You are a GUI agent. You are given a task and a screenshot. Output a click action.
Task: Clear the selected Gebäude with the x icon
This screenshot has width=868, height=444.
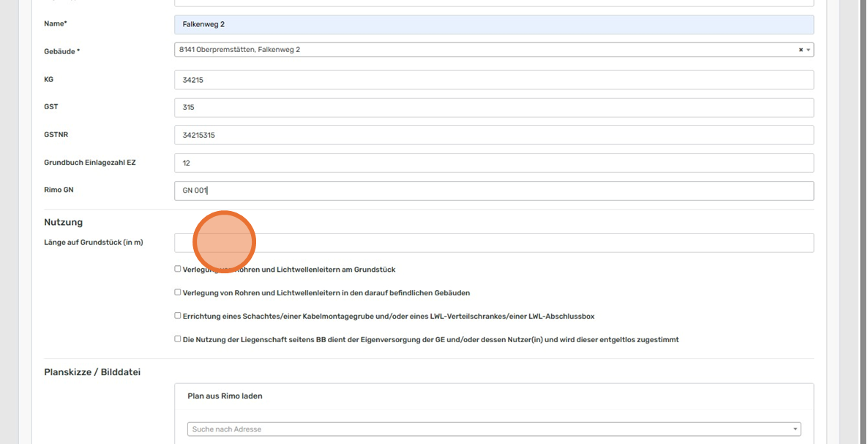(x=800, y=50)
